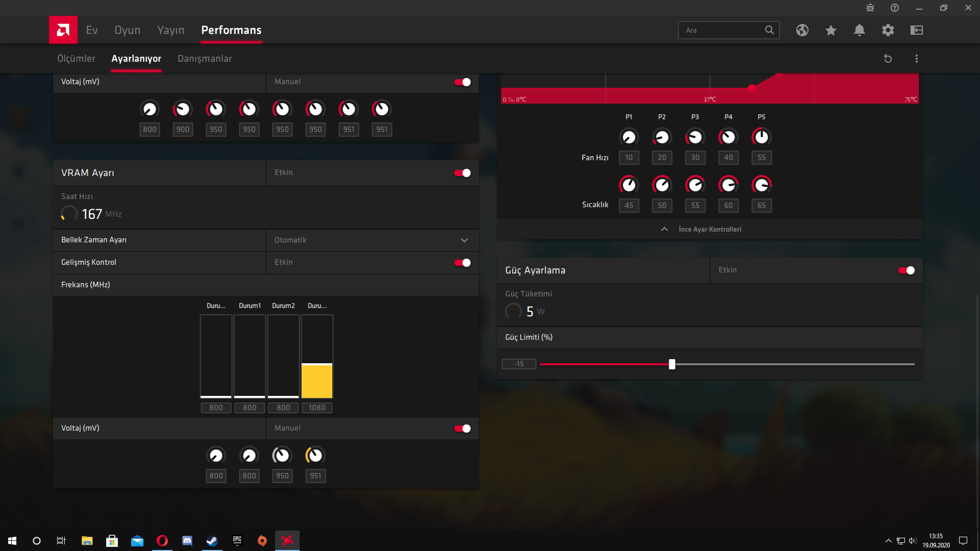Disable the VRAM Ayarı toggle
980x551 pixels.
462,173
